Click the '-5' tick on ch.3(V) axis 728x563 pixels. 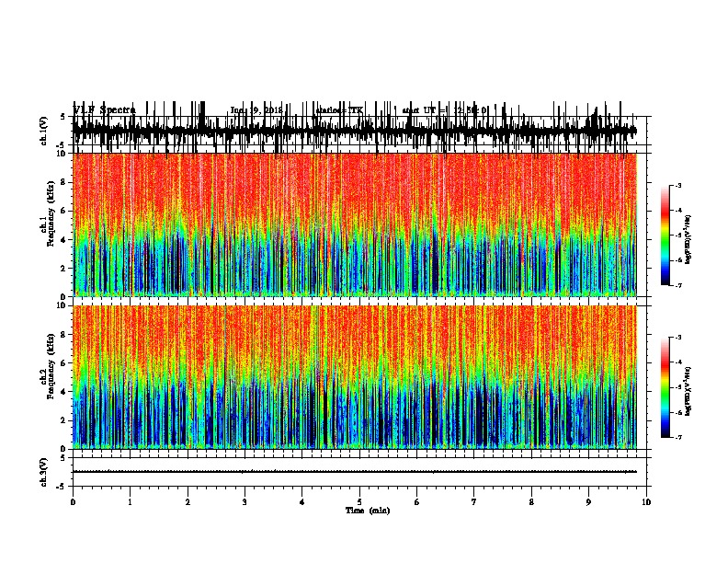point(62,487)
